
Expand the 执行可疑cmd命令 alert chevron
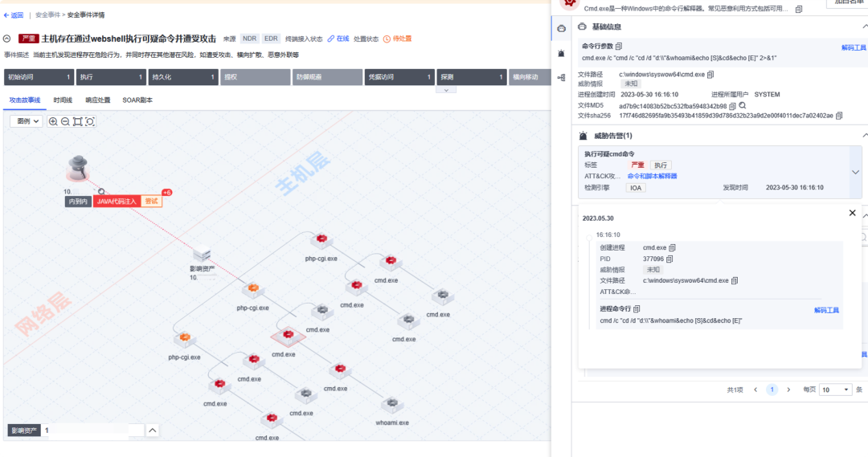pyautogui.click(x=855, y=171)
